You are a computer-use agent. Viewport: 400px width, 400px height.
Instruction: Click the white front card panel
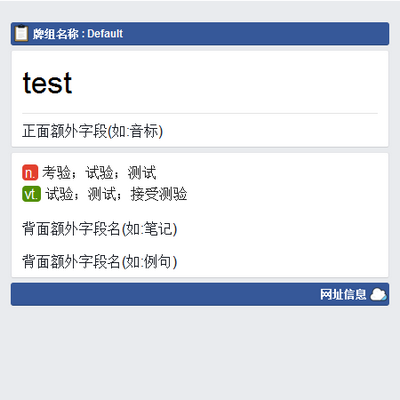200,99
